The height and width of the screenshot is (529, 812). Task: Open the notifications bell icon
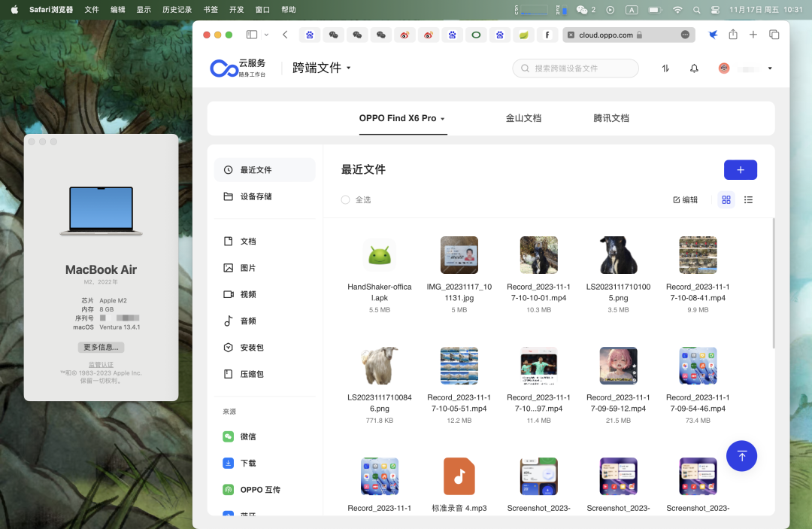coord(694,68)
